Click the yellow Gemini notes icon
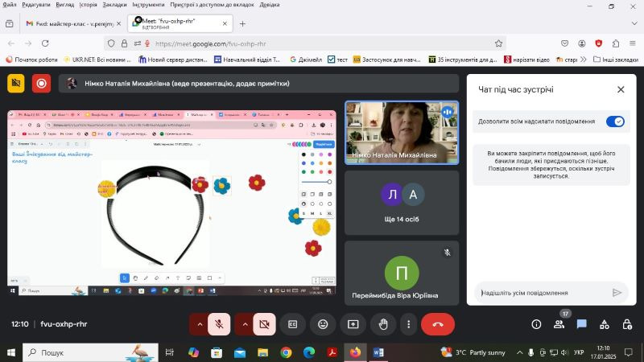 tap(16, 84)
